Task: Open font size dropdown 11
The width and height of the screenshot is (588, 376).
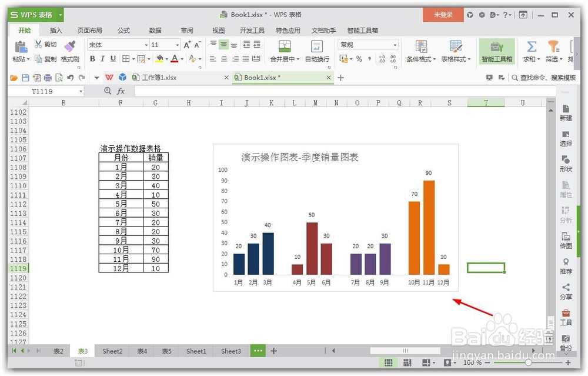Action: pyautogui.click(x=178, y=45)
